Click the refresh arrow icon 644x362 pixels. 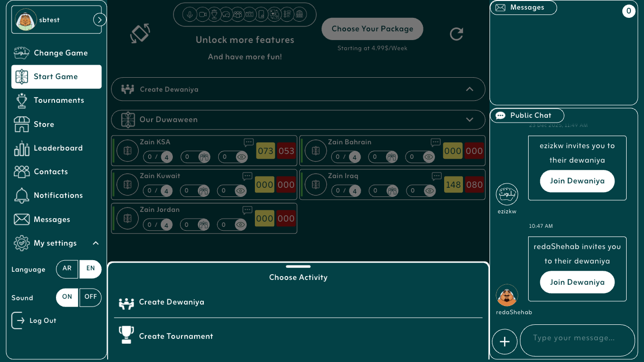[456, 34]
